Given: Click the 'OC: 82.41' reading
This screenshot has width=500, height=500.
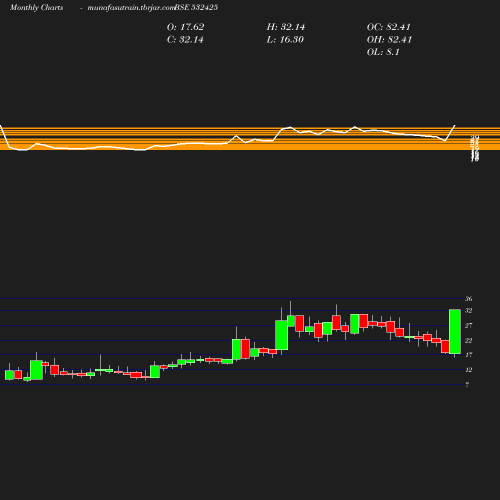Looking at the screenshot, I should tap(389, 27).
